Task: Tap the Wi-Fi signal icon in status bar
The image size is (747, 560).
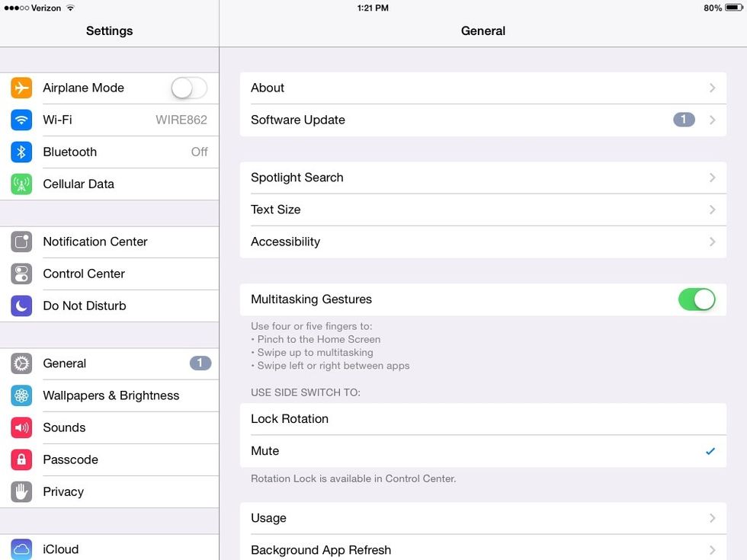Action: [x=70, y=8]
